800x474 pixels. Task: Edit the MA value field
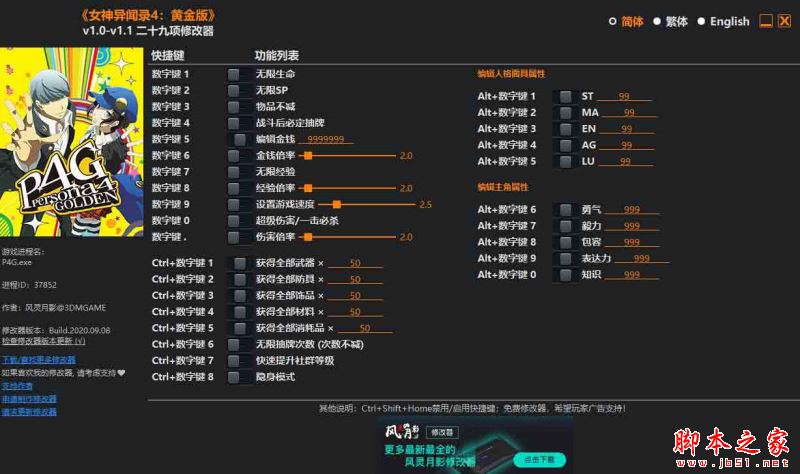(630, 113)
